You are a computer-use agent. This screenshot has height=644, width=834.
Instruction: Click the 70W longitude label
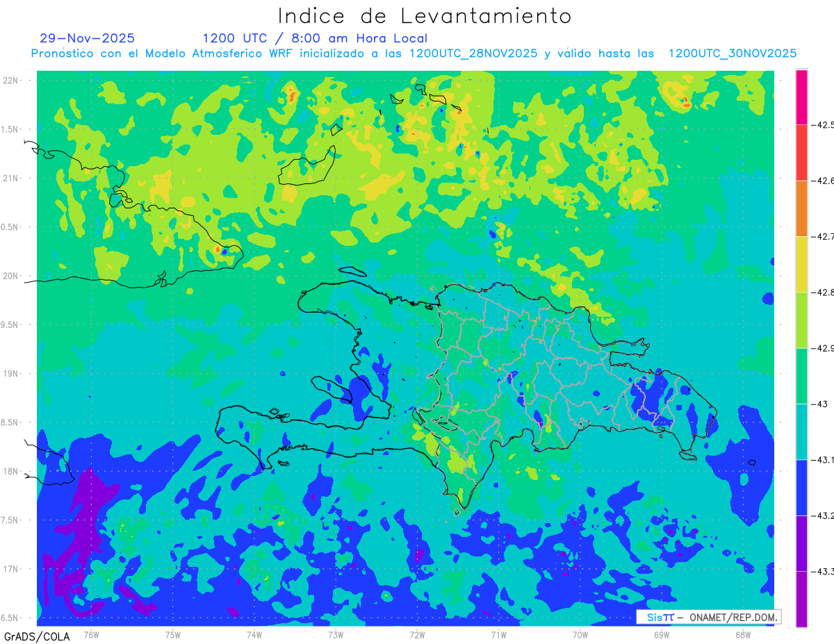click(580, 634)
